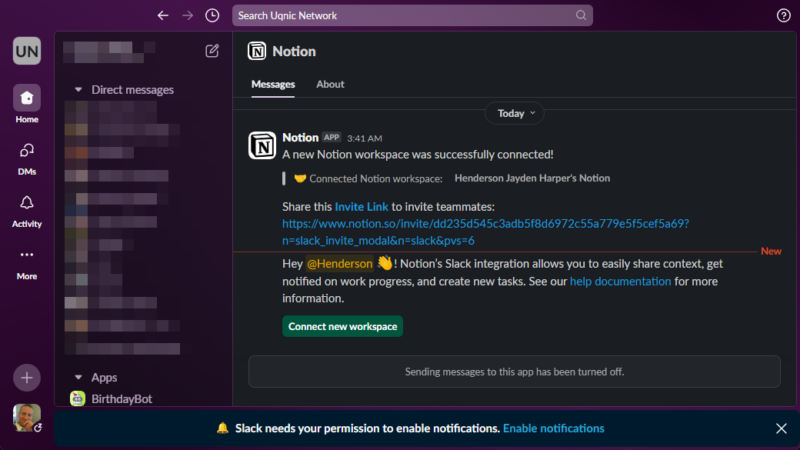This screenshot has height=450, width=800.
Task: Click the Notion logo in the header
Action: point(257,51)
